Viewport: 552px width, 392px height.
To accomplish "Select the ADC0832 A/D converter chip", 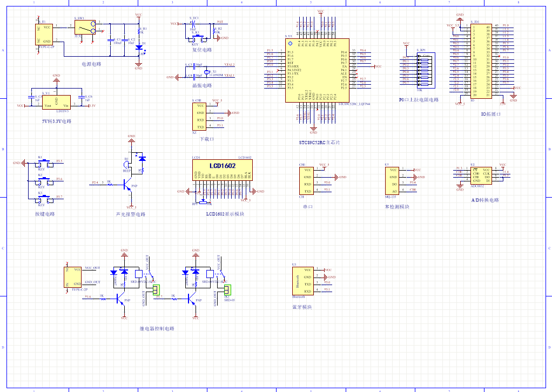I will click(x=480, y=175).
